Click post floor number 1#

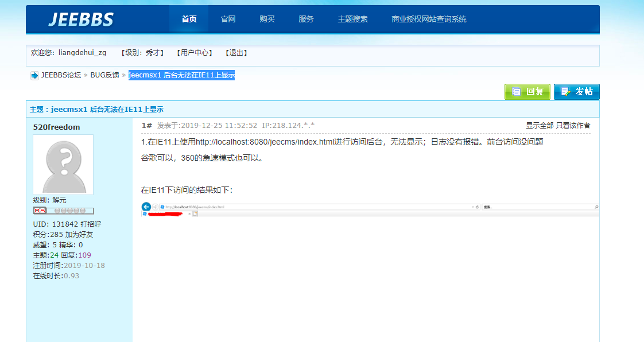[x=146, y=125]
